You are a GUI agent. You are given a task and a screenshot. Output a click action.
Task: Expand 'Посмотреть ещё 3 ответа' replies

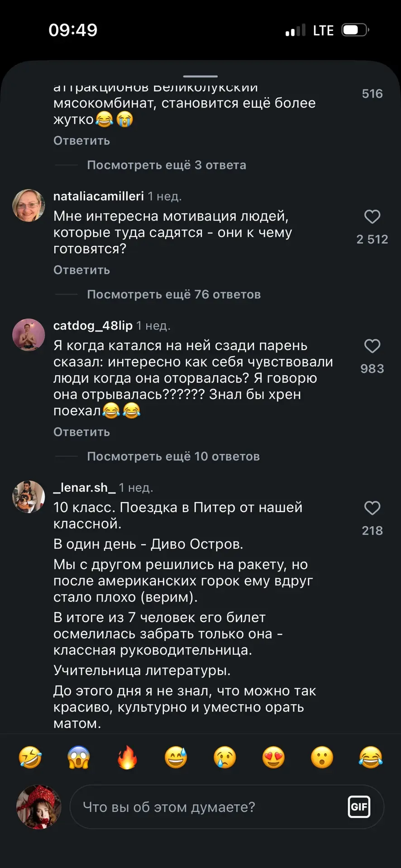pos(167,165)
